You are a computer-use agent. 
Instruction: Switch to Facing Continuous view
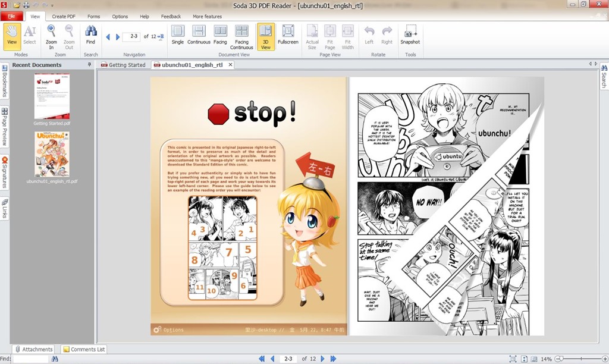tap(241, 36)
